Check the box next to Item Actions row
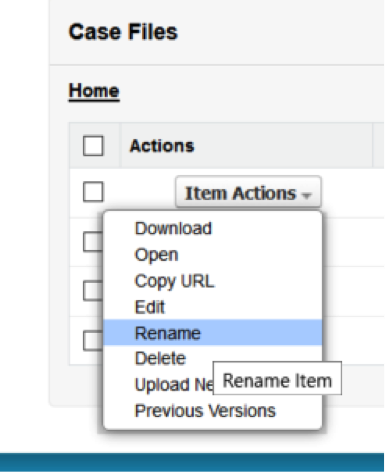 (x=93, y=192)
